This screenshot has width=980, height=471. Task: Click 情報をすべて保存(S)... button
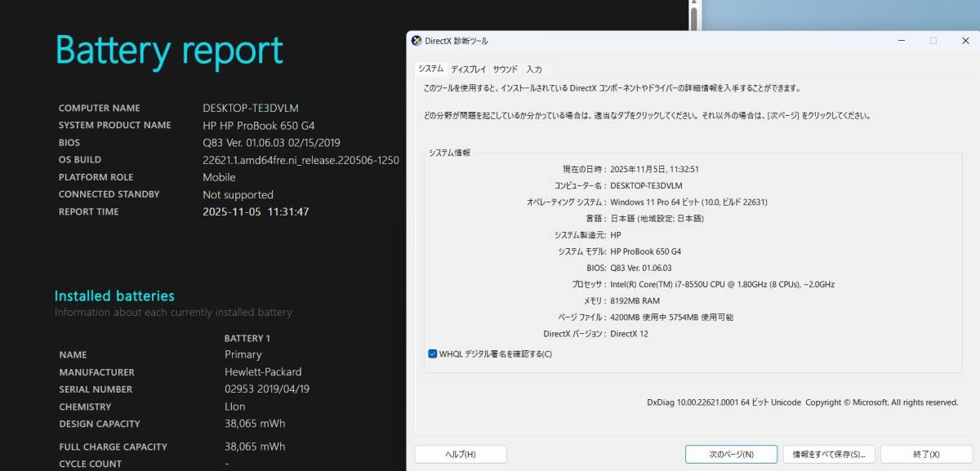pos(829,454)
